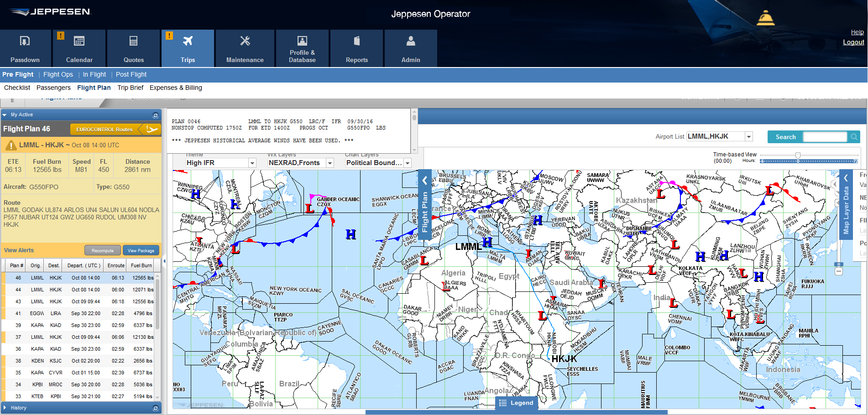Screen dimensions: 868x415
Task: Open the Passdown module
Action: point(25,48)
